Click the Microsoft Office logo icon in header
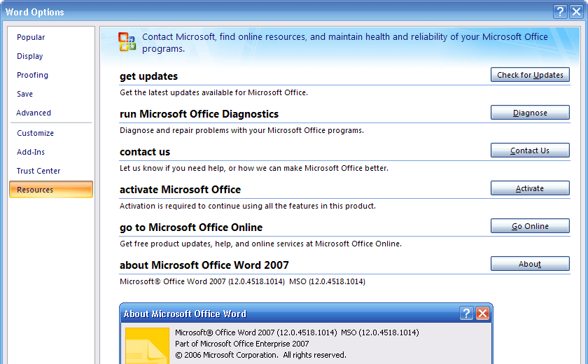 [x=127, y=42]
